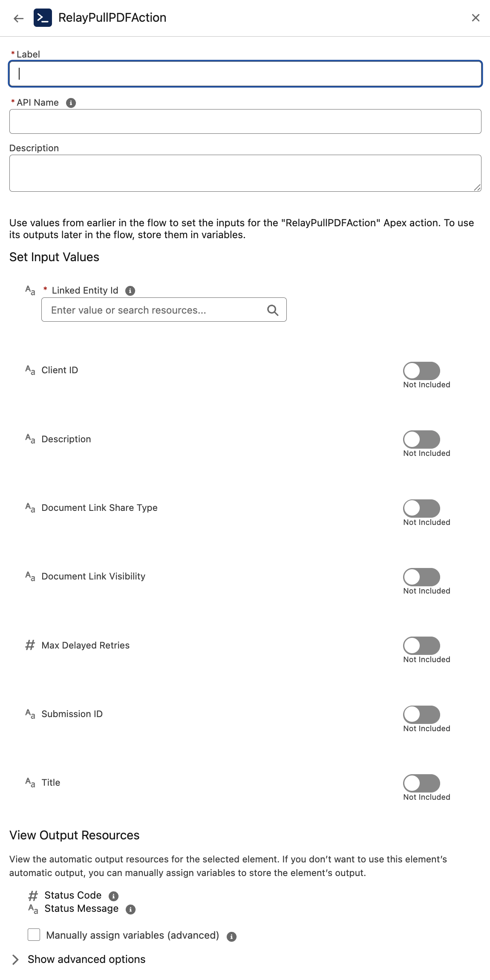Enable the Client ID toggle

[421, 371]
